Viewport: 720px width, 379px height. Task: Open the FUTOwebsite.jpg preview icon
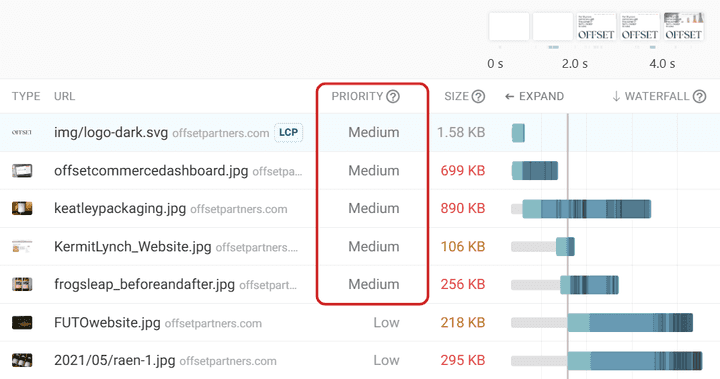pyautogui.click(x=22, y=322)
